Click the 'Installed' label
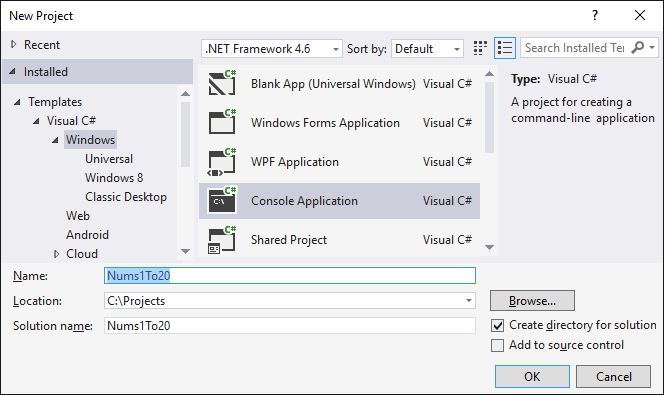This screenshot has height=395, width=664. (x=46, y=72)
